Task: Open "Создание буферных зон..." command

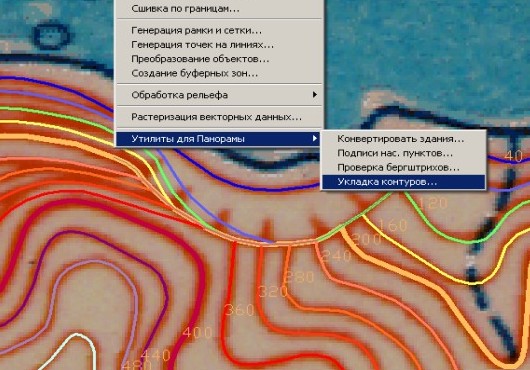Action: coord(220,73)
